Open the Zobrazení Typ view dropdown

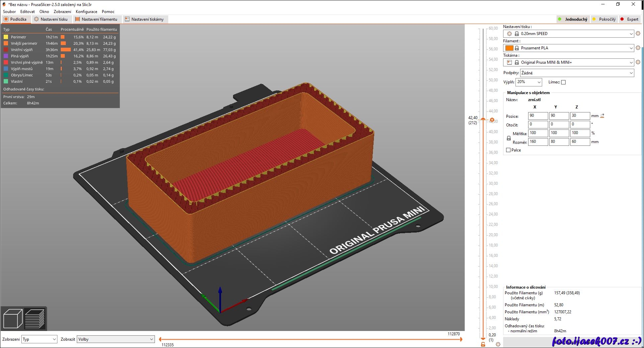pos(39,339)
